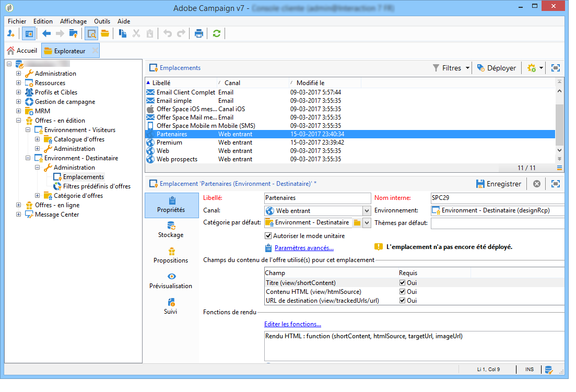Toggle Autoriser le mode unitaire checkbox
This screenshot has width=576, height=392.
pos(268,236)
